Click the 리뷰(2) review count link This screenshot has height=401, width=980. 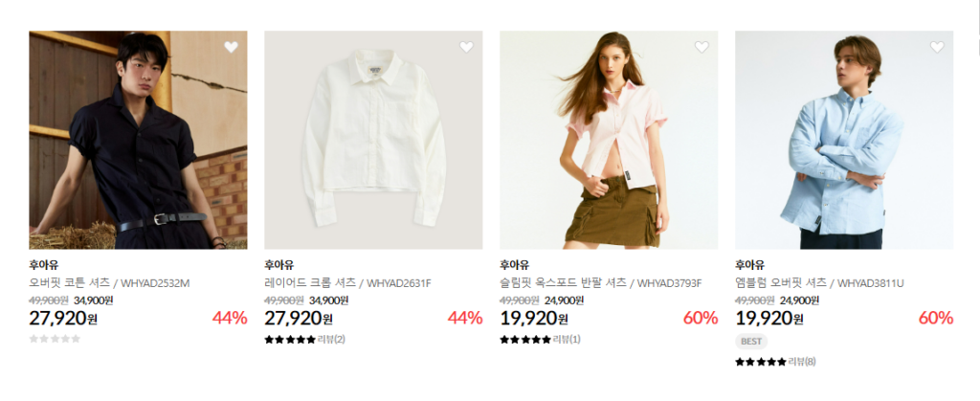pos(331,339)
